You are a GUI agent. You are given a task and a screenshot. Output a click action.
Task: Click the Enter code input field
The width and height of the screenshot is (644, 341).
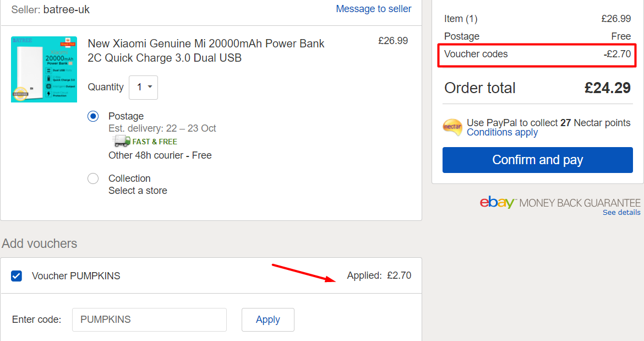[150, 320]
